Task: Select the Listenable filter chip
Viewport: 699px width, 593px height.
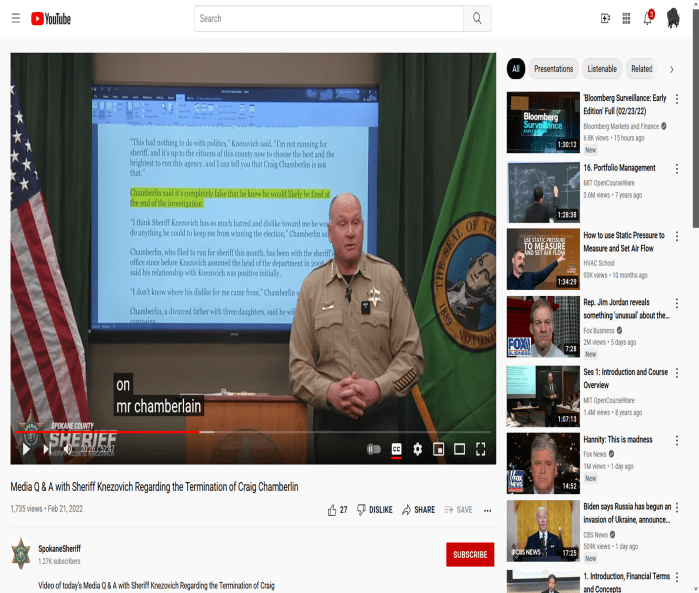Action: (602, 69)
